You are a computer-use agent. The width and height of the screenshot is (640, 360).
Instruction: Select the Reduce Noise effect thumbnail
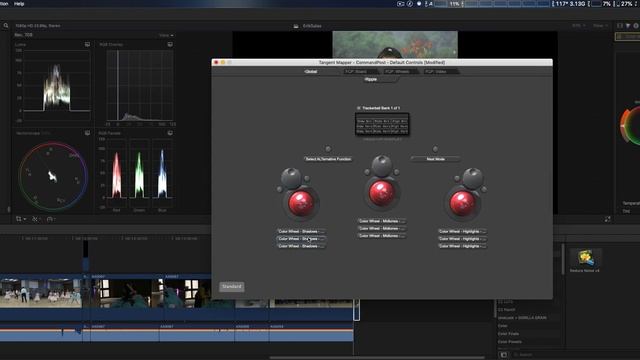point(585,258)
